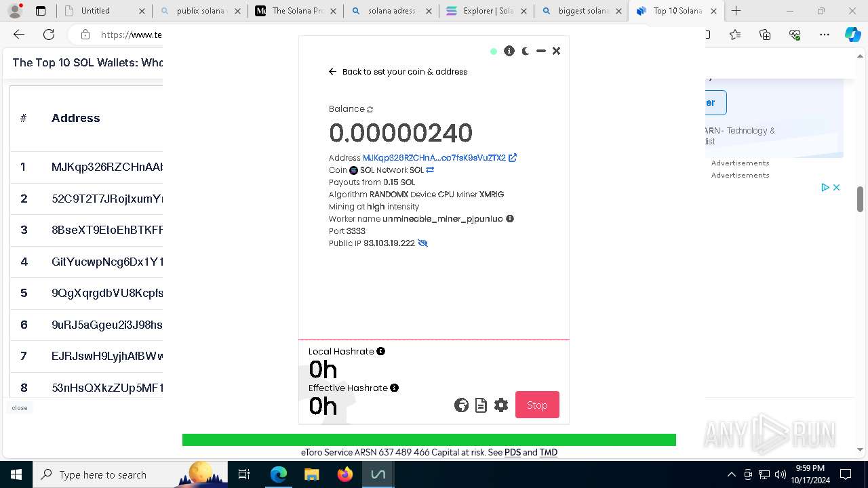Minimize the miner widget with dash icon
The height and width of the screenshot is (488, 868).
click(541, 51)
